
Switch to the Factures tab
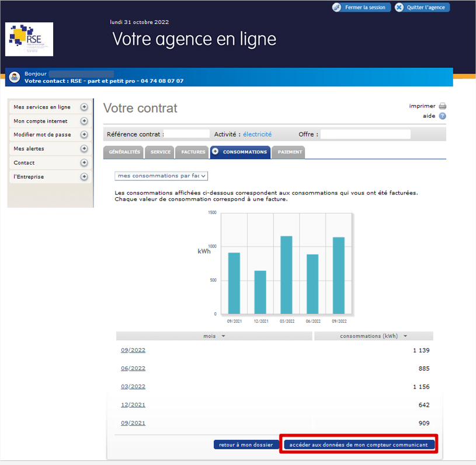(193, 152)
